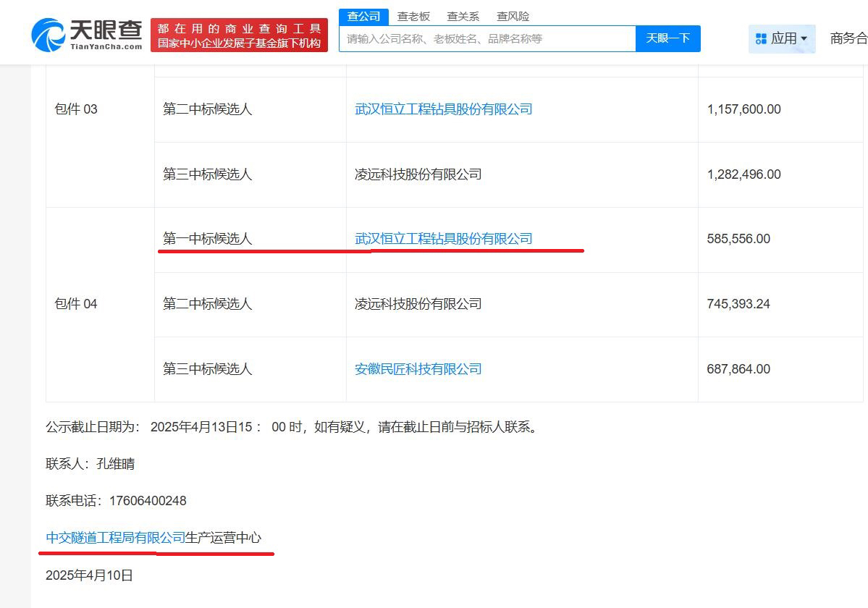Select the 包件 04 cell
868x608 pixels.
click(x=76, y=304)
